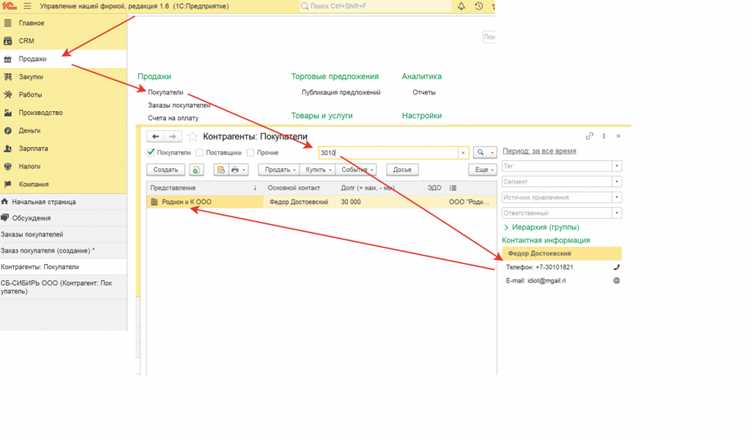Image resolution: width=750 pixels, height=442 pixels.
Task: Click the back navigation arrow
Action: point(155,137)
